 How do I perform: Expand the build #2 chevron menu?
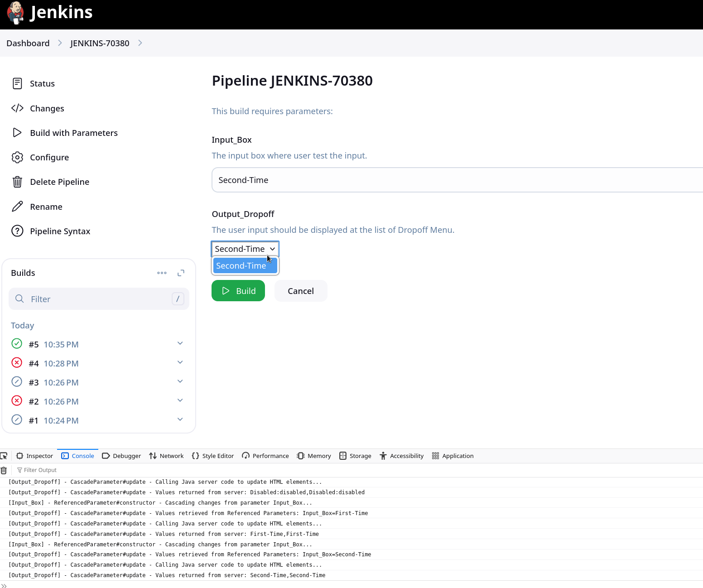tap(180, 400)
